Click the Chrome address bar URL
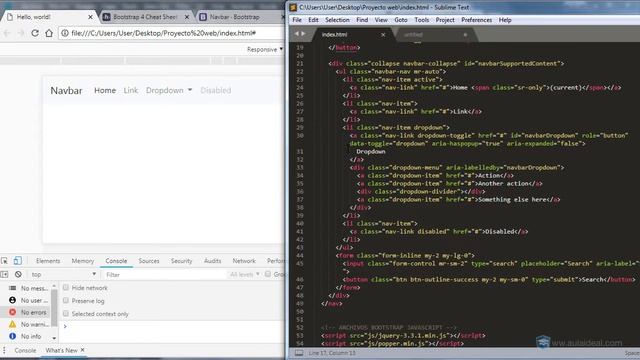 coord(163,33)
